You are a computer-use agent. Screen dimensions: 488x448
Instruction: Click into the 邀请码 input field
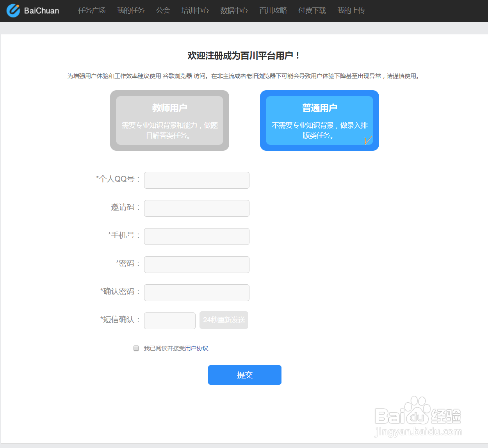pyautogui.click(x=197, y=208)
